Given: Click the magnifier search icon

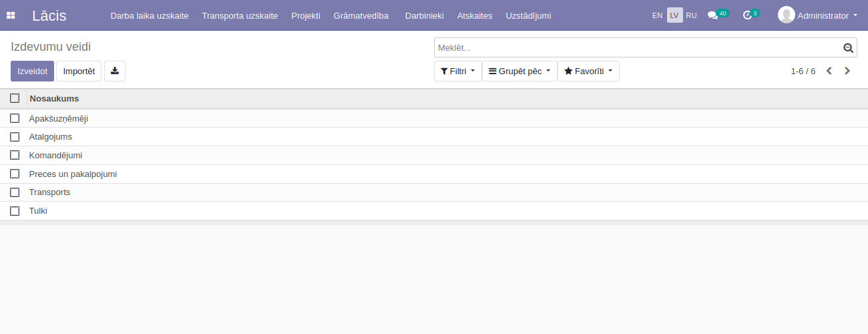Looking at the screenshot, I should point(848,48).
